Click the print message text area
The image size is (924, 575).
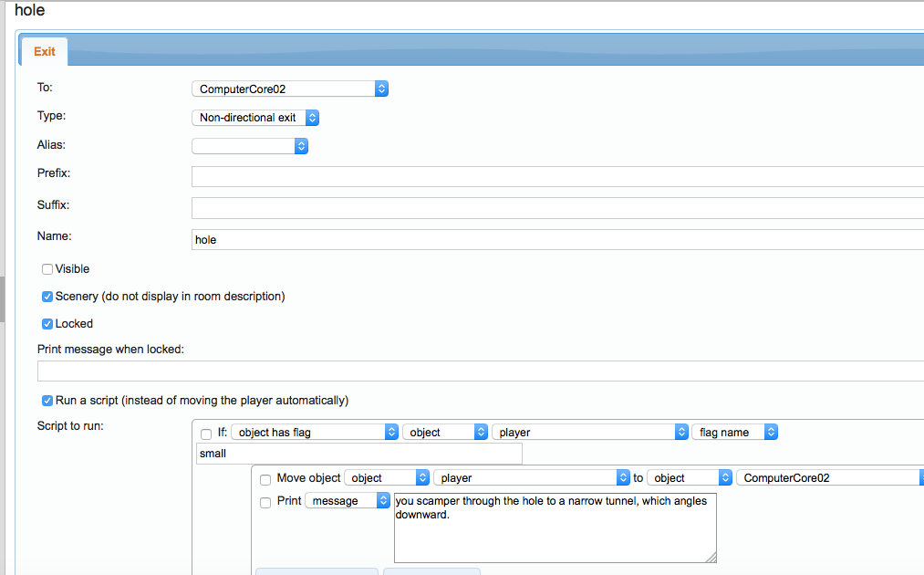point(554,528)
